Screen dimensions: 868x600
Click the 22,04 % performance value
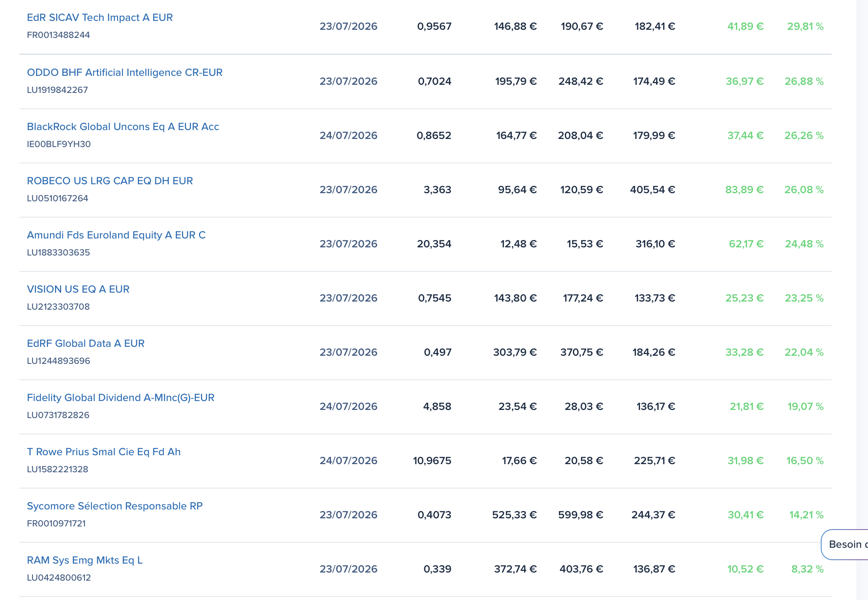click(804, 352)
